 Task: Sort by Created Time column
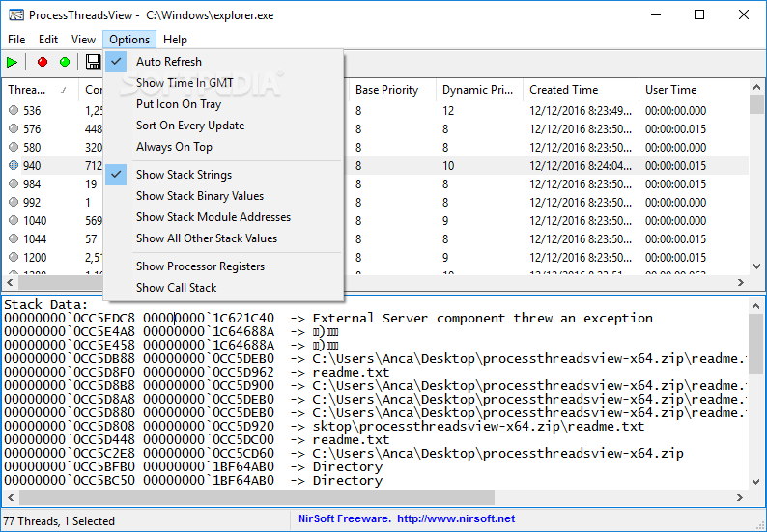pos(582,90)
